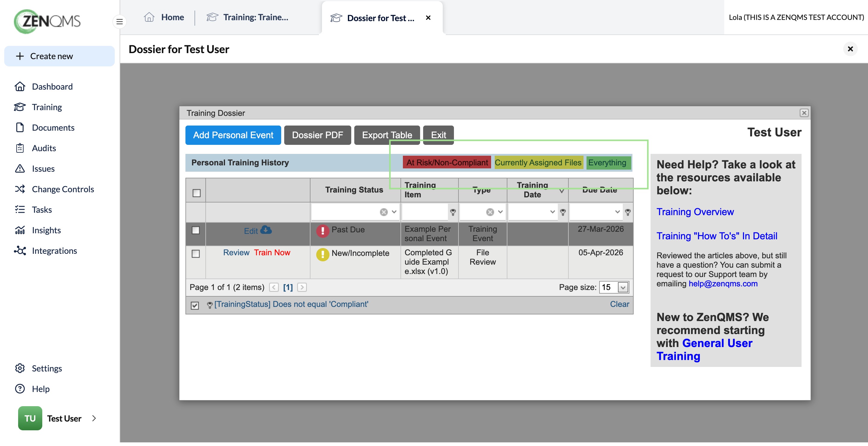Viewport: 868px width, 446px height.
Task: Click the cloud download icon beside Edit
Action: pyautogui.click(x=266, y=230)
